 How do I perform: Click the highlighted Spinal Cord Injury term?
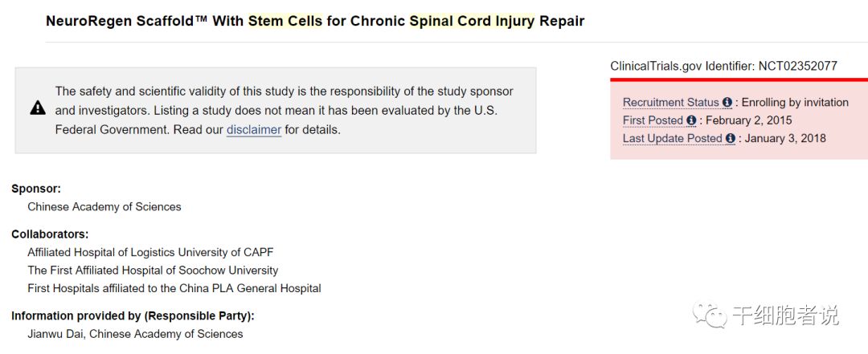pyautogui.click(x=472, y=21)
